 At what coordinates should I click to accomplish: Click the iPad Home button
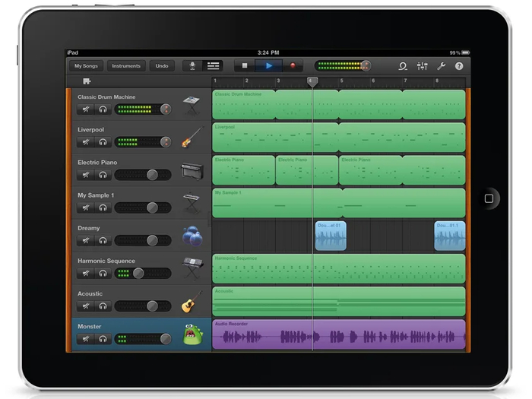pos(489,198)
